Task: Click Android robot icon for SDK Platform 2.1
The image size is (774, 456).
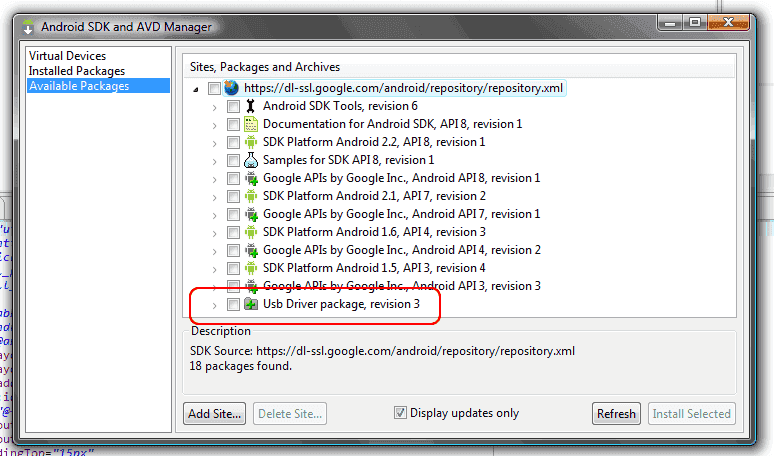Action: click(251, 196)
